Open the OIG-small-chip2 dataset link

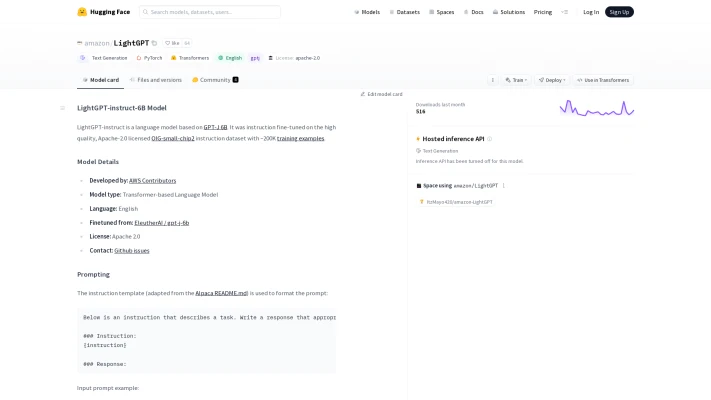tap(173, 138)
